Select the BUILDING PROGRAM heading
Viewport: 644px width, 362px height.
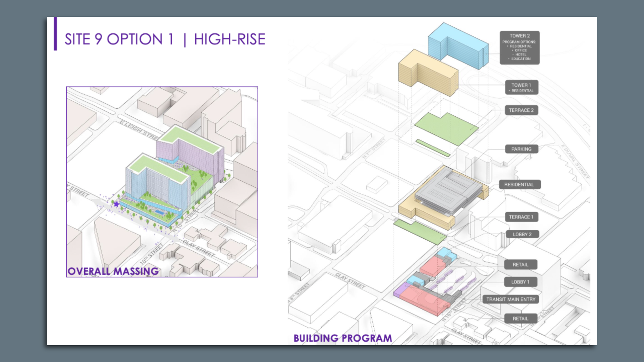(x=342, y=339)
